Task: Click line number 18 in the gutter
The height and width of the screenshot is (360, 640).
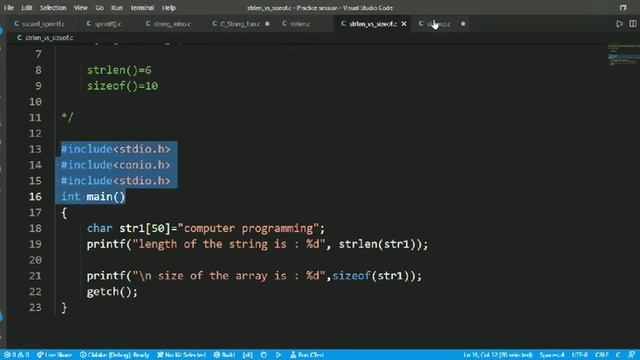Action: (x=35, y=228)
